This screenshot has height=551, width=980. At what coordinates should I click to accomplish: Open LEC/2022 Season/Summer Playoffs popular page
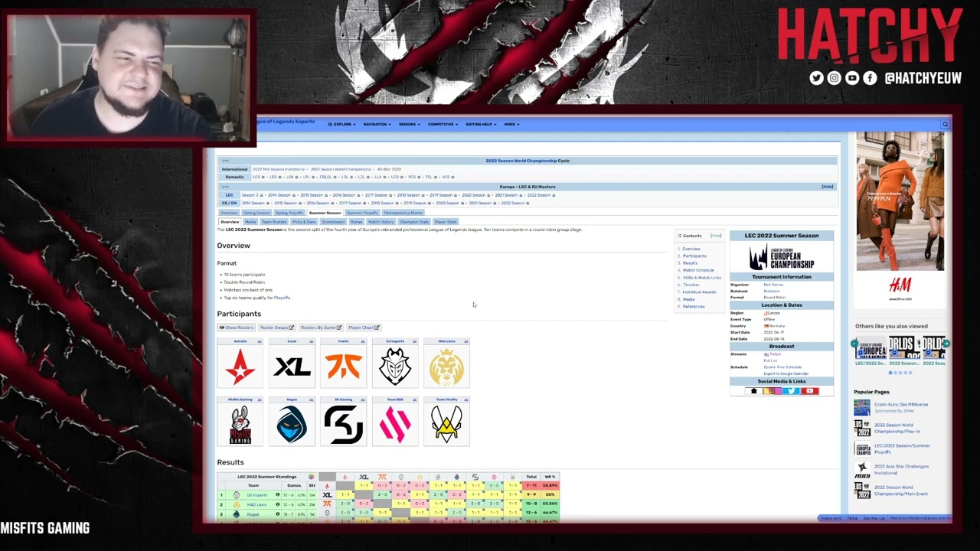[x=902, y=449]
